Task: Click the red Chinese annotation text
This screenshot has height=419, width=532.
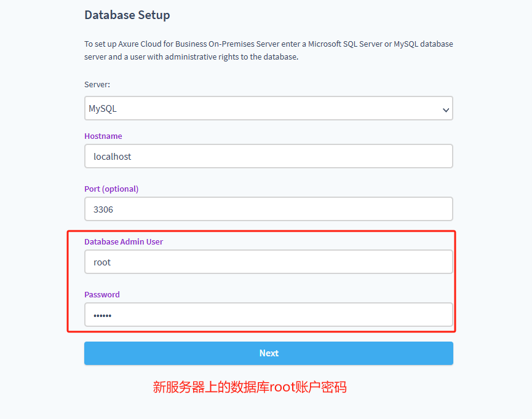Action: (x=250, y=387)
